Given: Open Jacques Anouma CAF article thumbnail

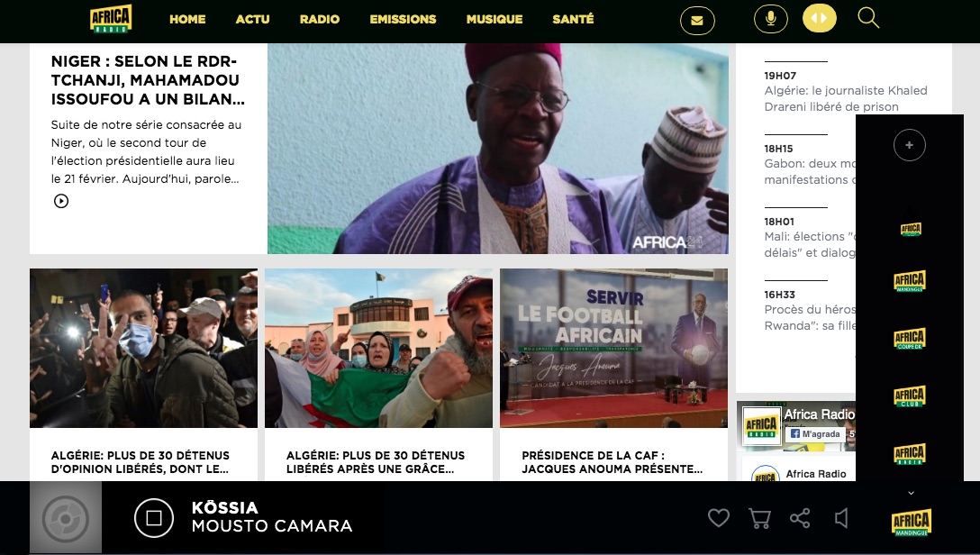Looking at the screenshot, I should (x=613, y=348).
